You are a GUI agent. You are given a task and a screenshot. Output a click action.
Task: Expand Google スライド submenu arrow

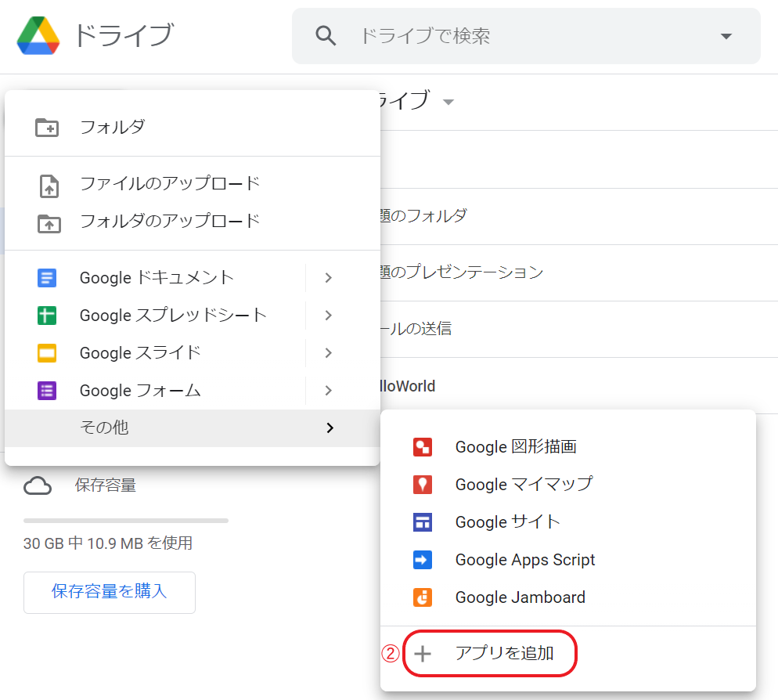(x=328, y=353)
